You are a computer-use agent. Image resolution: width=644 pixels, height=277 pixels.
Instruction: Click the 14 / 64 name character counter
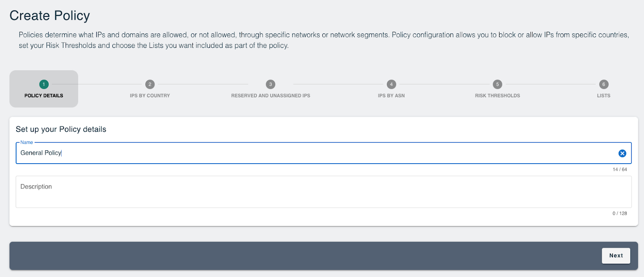[x=620, y=170]
